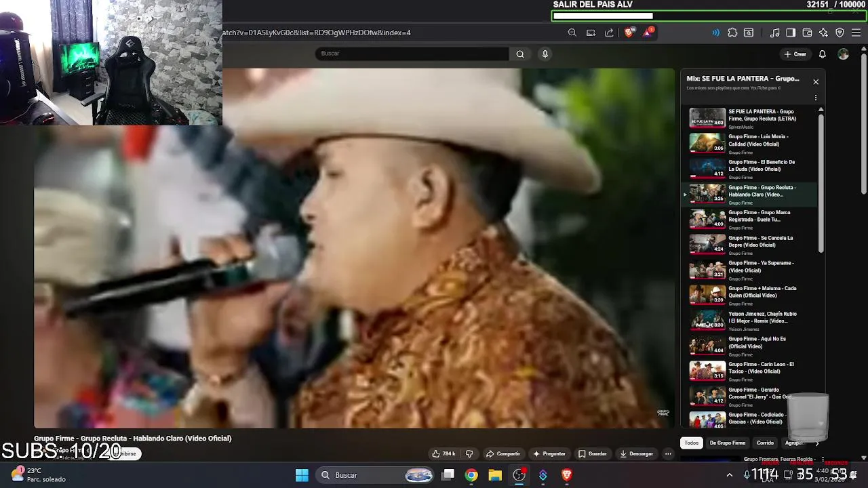Open the Mix playlist three-dot options menu

pyautogui.click(x=816, y=98)
